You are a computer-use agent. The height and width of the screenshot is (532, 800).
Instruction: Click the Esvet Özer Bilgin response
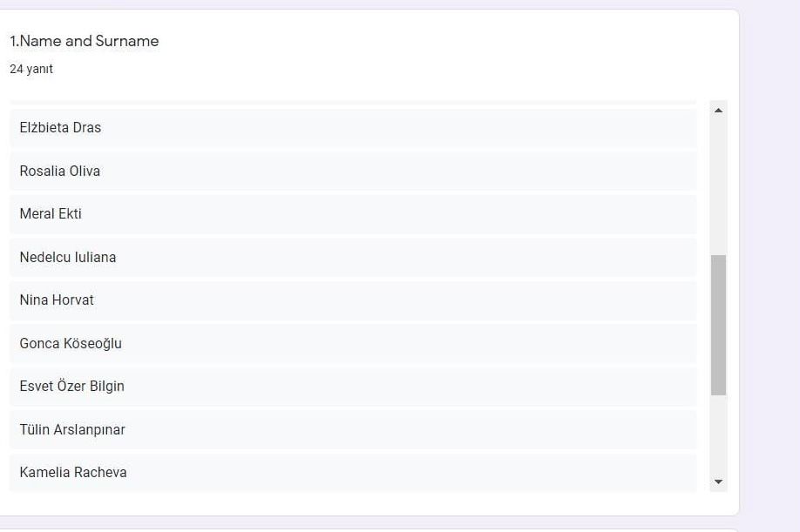tap(353, 387)
